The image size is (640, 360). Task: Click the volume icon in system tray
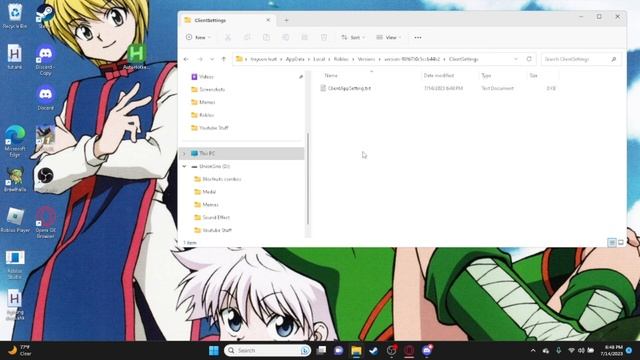click(581, 351)
